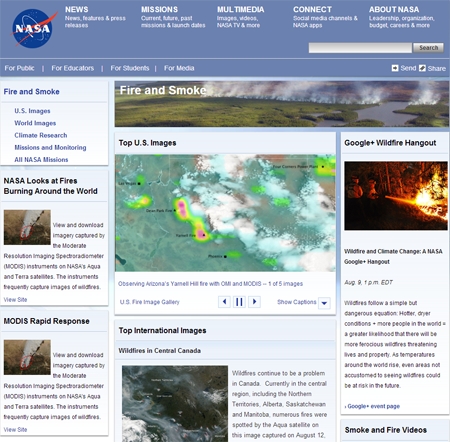The width and height of the screenshot is (450, 442).
Task: Pause the U.S. images slideshow
Action: (x=239, y=302)
